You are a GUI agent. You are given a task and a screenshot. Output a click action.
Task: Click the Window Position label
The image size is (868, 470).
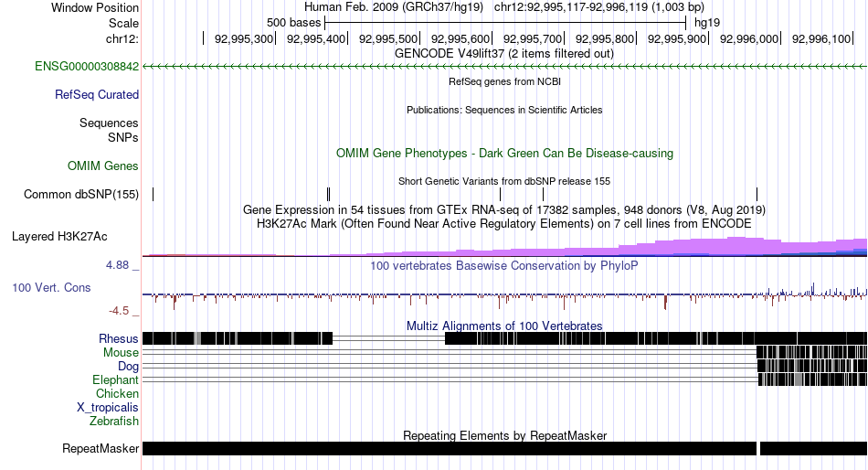pos(95,7)
